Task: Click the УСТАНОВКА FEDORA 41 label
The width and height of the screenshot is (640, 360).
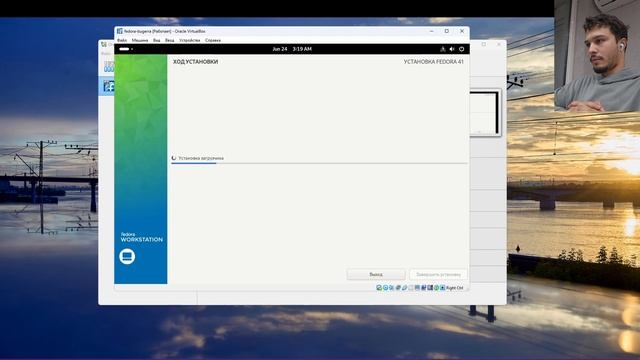Action: point(433,62)
